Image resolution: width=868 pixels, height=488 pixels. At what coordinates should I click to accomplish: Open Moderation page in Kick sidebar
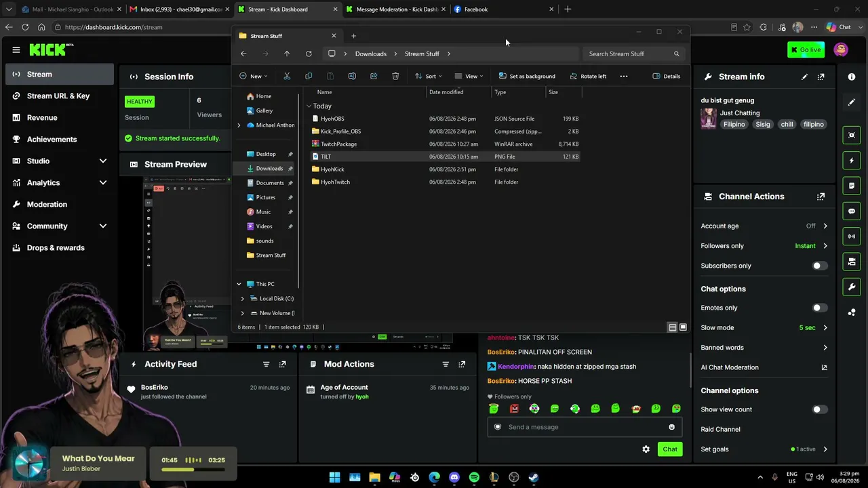(60, 204)
